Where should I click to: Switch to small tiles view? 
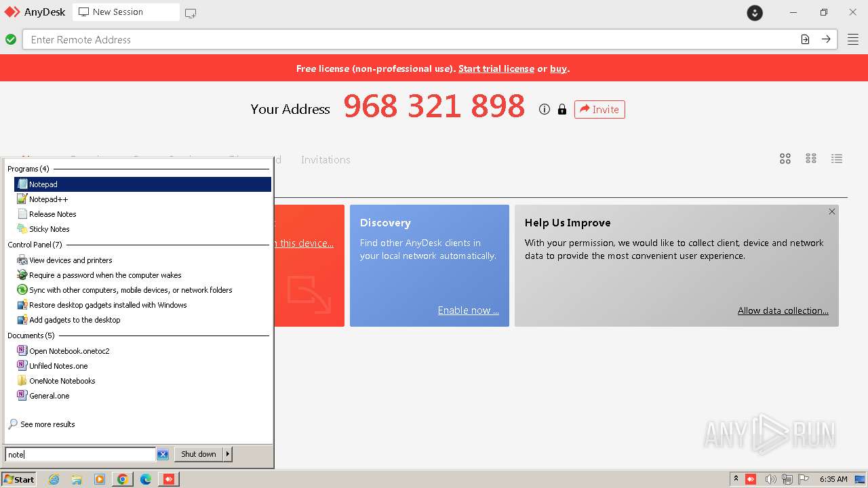pos(811,159)
